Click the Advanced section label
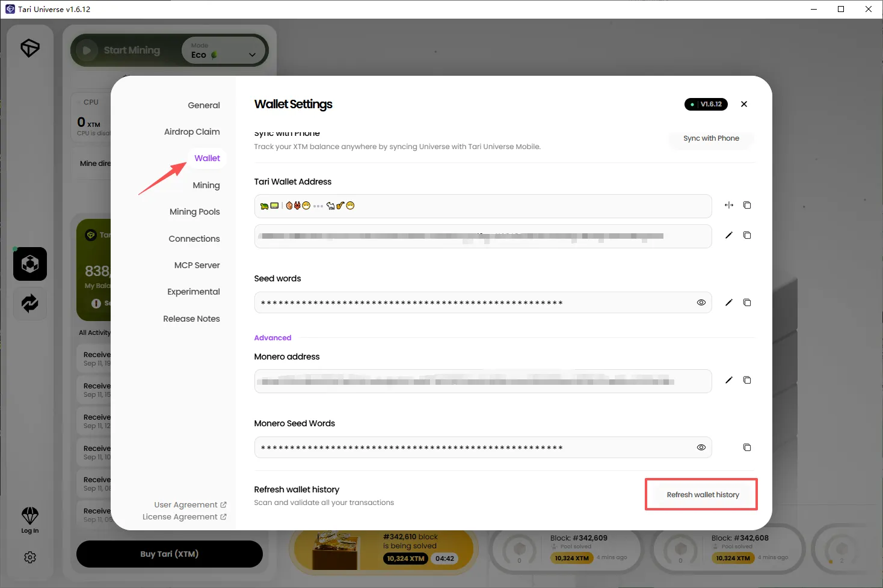This screenshot has width=883, height=588. coord(272,338)
